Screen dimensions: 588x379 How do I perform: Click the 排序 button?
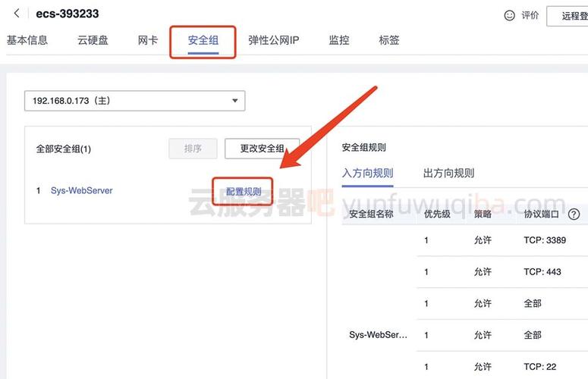point(193,149)
